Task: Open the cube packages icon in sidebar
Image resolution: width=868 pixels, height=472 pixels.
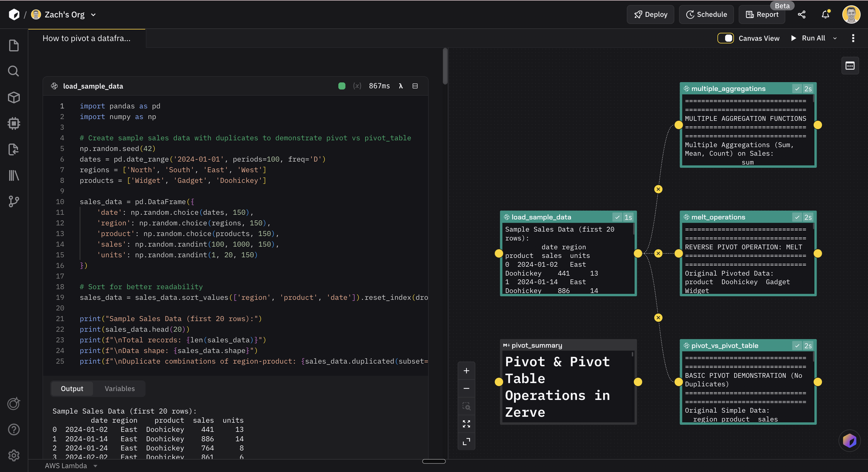Action: (x=14, y=97)
